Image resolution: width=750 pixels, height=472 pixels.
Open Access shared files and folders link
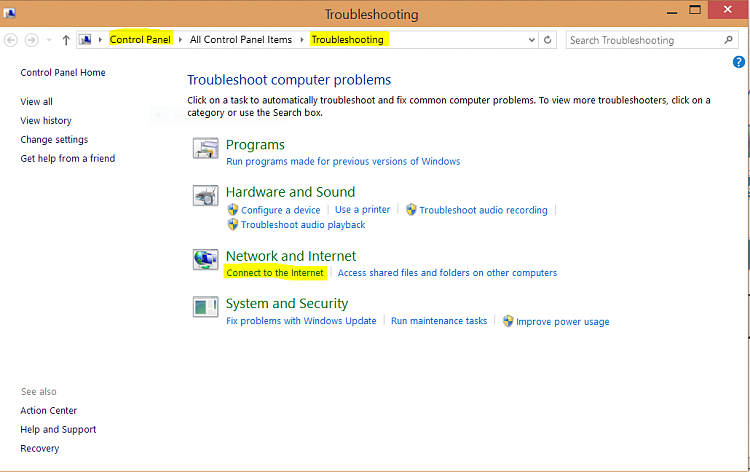[x=447, y=273]
